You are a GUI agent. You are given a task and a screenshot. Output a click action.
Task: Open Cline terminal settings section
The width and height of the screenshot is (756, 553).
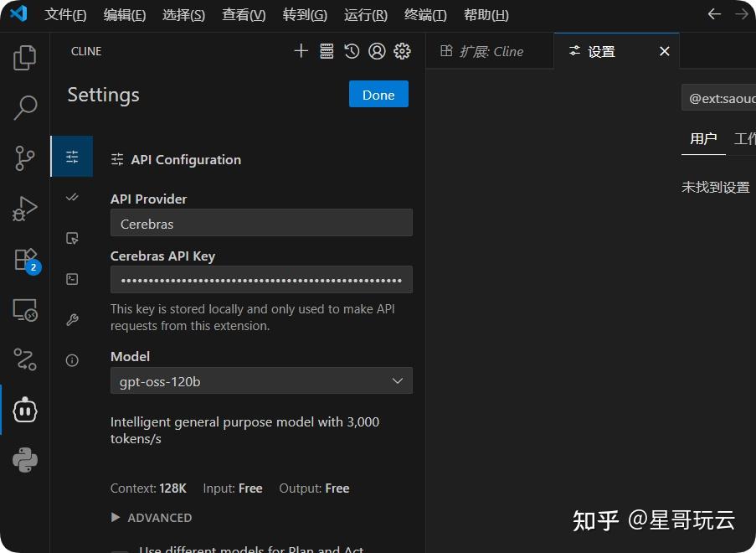point(72,279)
